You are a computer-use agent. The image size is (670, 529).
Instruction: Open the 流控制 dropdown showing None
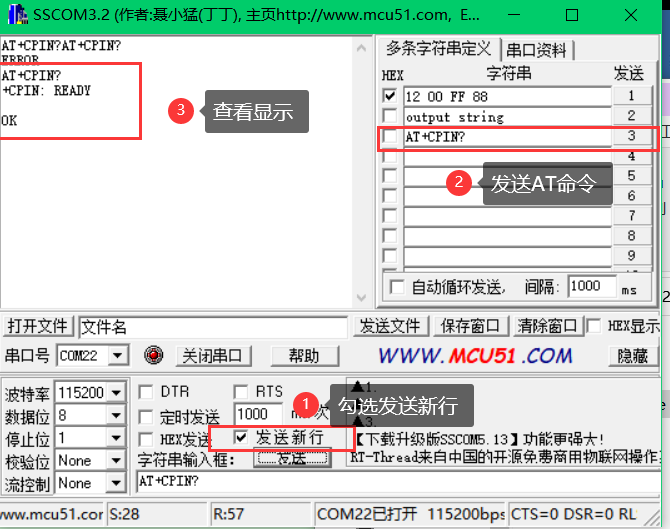pyautogui.click(x=116, y=483)
